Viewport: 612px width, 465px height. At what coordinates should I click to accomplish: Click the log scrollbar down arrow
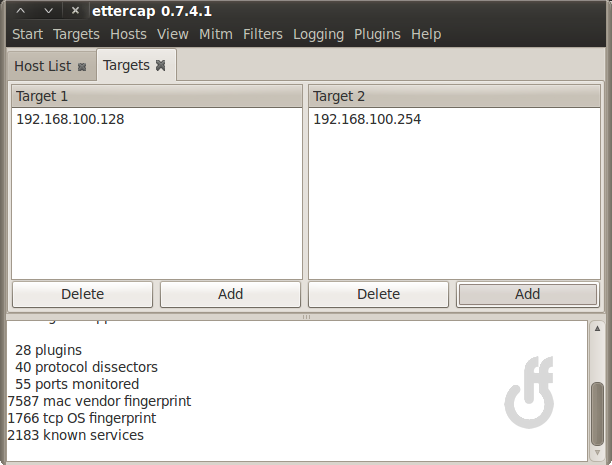pyautogui.click(x=597, y=453)
